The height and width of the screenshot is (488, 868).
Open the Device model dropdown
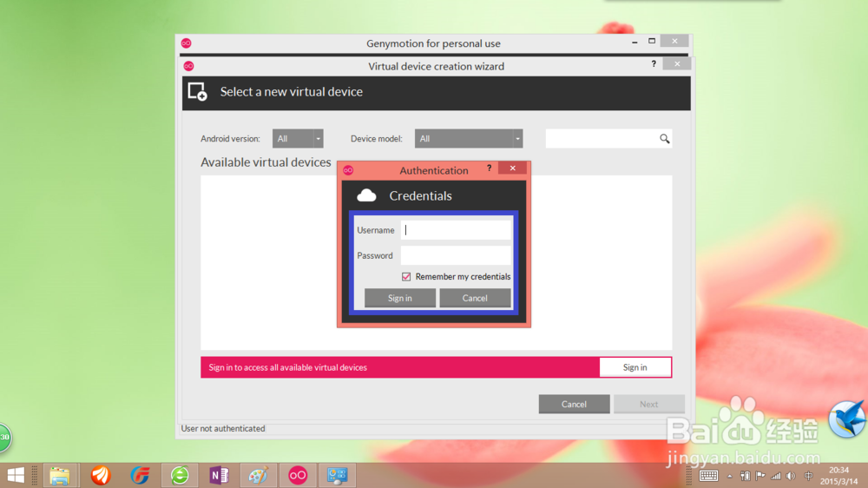pos(469,138)
